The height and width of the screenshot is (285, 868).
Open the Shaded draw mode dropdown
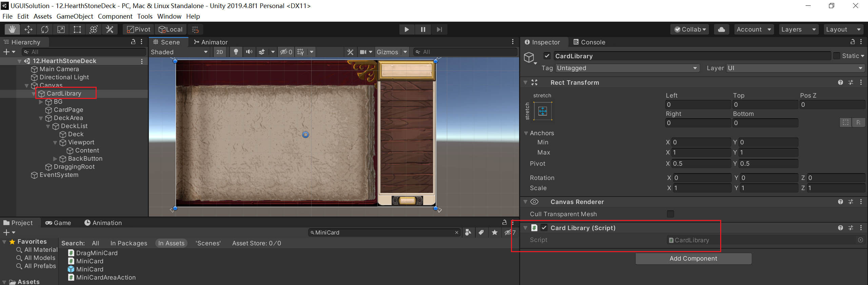(179, 52)
